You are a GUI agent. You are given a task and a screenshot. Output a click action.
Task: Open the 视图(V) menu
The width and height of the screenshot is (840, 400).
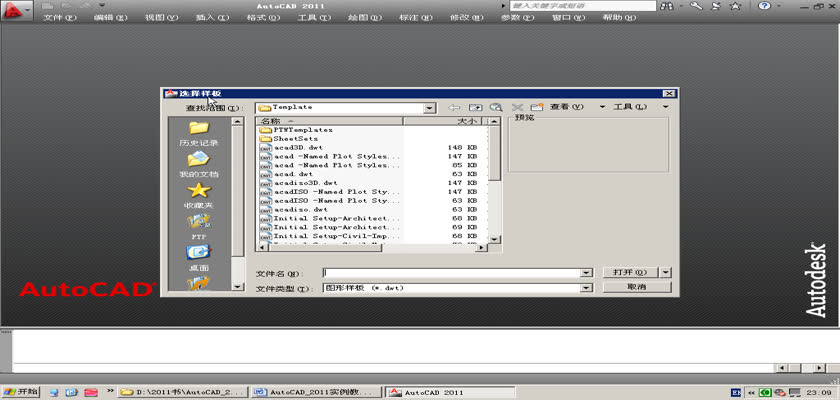pyautogui.click(x=161, y=17)
